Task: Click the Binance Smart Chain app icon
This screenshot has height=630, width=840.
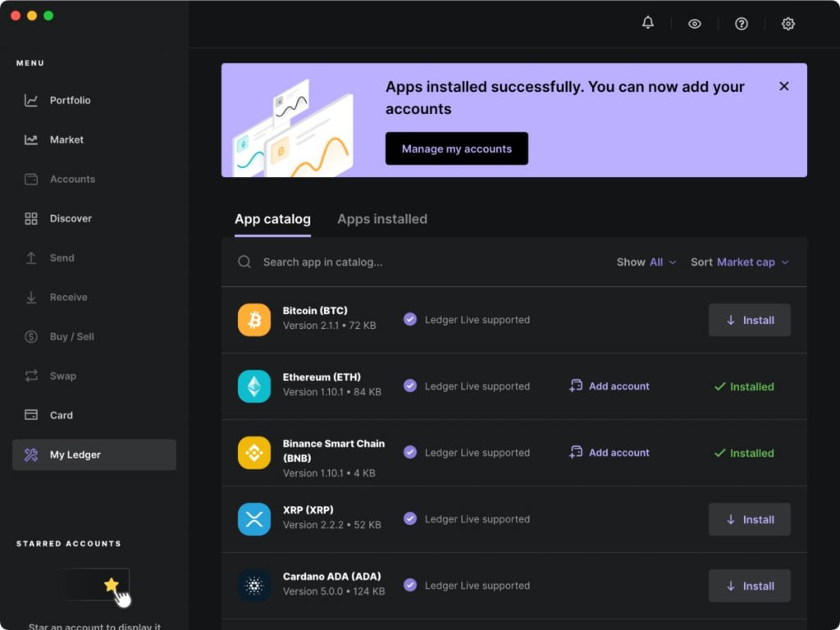Action: 254,453
